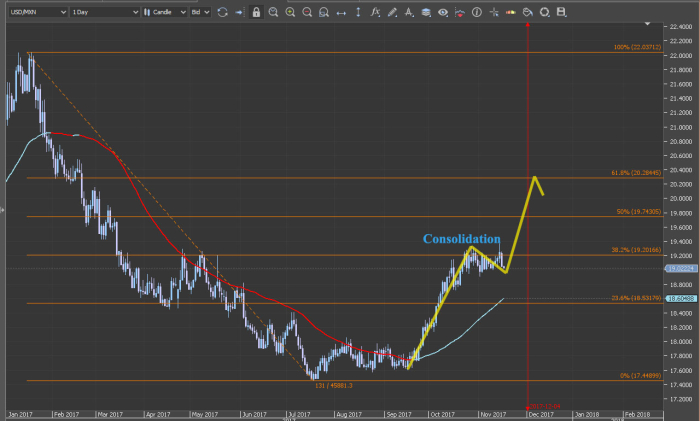The image size is (700, 421).
Task: Click the 38.2% (19.20166) Fibonacci label
Action: point(636,250)
